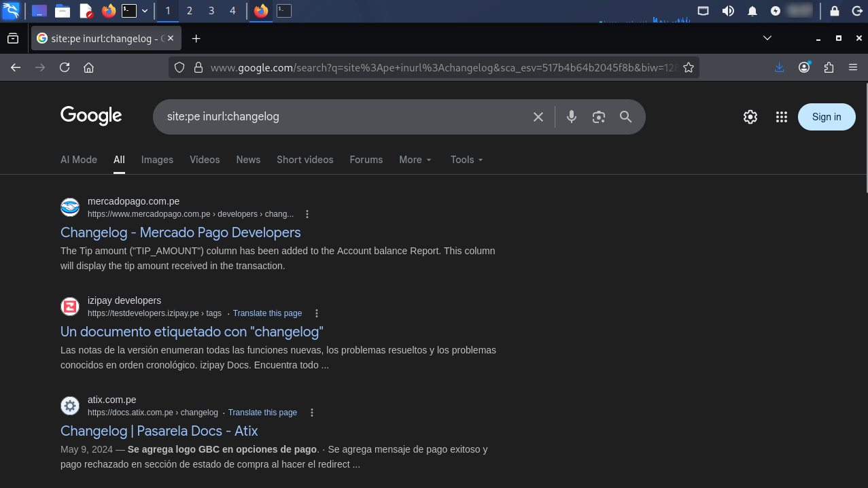Switch to the News tab

coord(248,160)
